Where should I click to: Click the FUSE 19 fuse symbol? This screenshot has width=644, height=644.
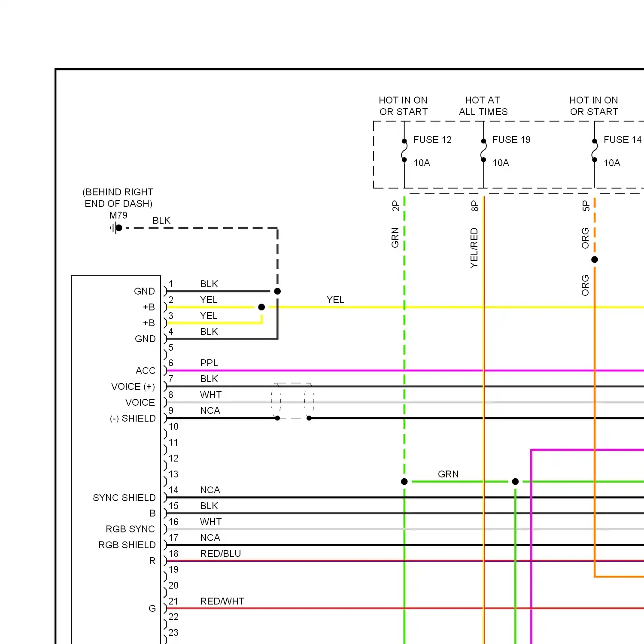tap(483, 150)
